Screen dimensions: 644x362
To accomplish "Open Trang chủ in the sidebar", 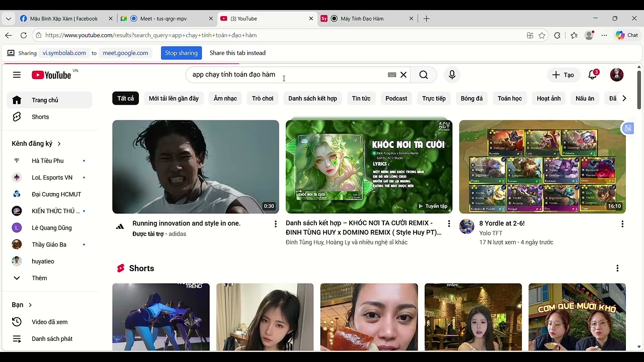I will pyautogui.click(x=49, y=100).
